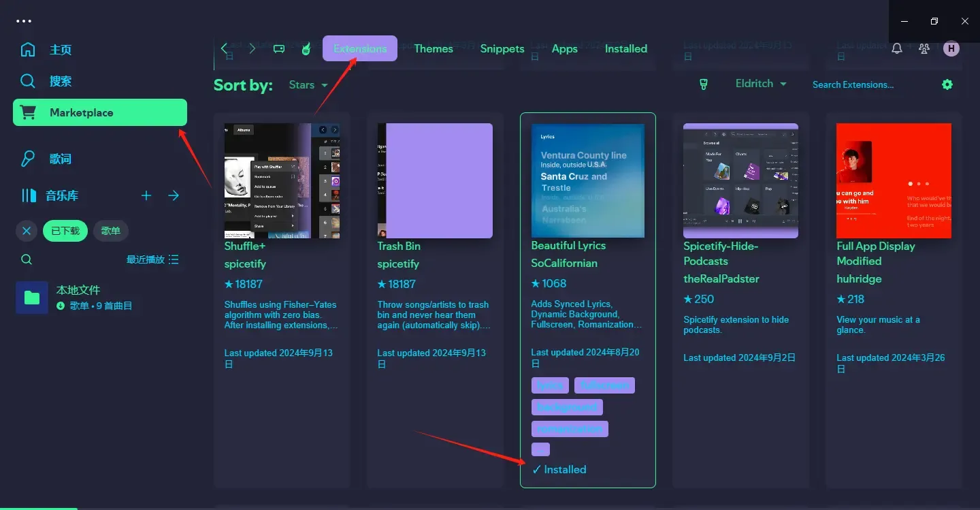Open Marketplace in the sidebar
The width and height of the screenshot is (980, 510).
100,112
